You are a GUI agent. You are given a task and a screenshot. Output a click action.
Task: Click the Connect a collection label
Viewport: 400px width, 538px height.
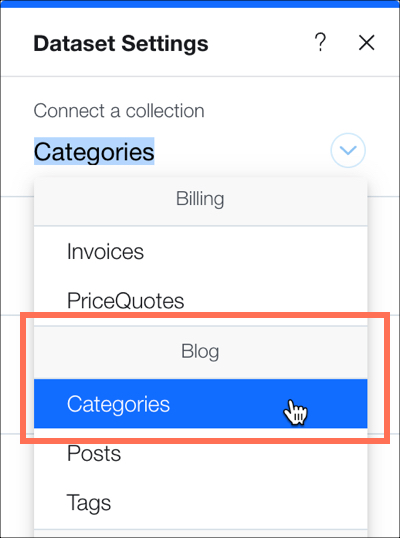click(119, 110)
